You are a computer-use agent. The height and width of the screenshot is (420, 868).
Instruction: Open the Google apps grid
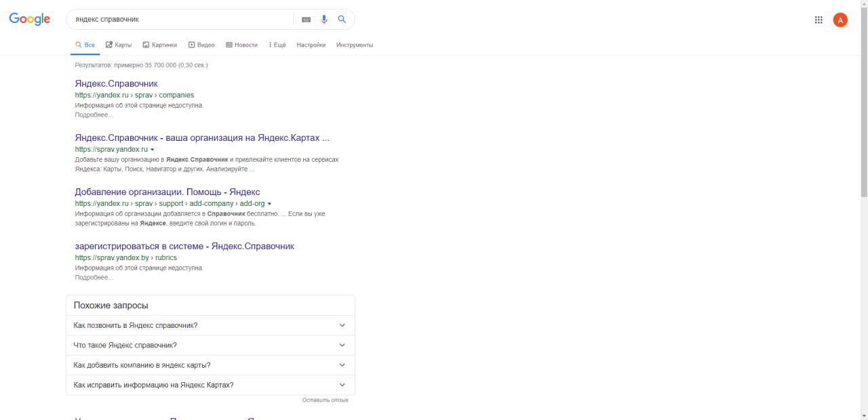coord(818,20)
